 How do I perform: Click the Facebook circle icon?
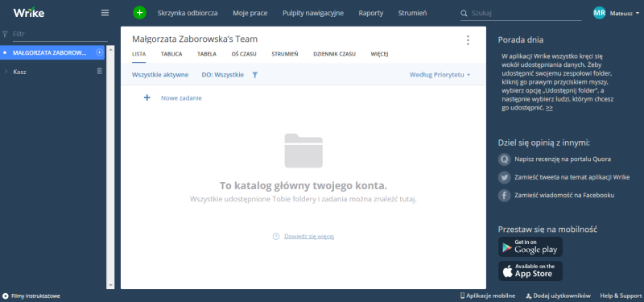click(505, 195)
